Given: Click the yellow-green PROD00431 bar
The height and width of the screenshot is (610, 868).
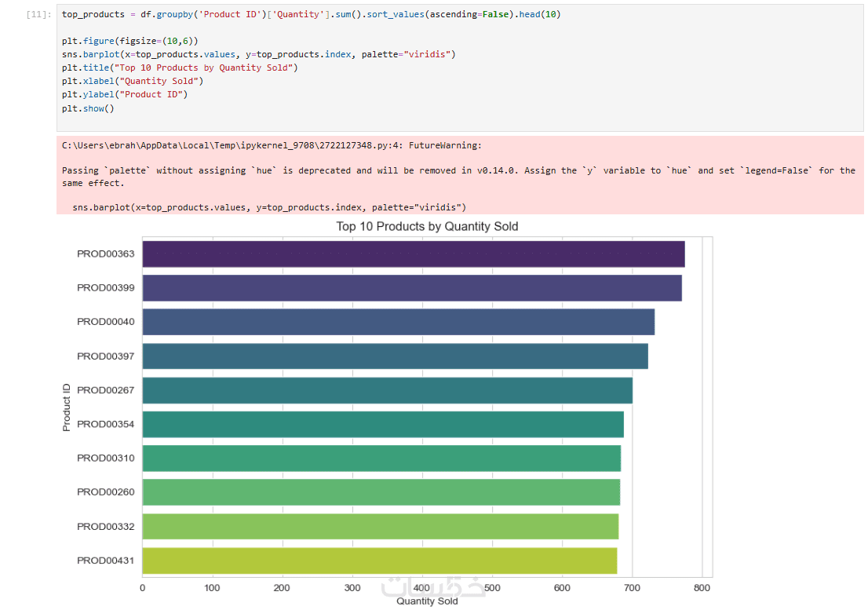Looking at the screenshot, I should pos(379,561).
